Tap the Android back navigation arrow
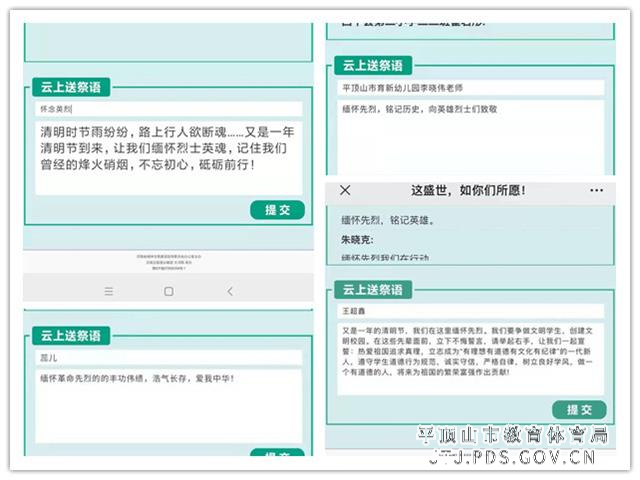This screenshot has height=480, width=640. (x=230, y=291)
